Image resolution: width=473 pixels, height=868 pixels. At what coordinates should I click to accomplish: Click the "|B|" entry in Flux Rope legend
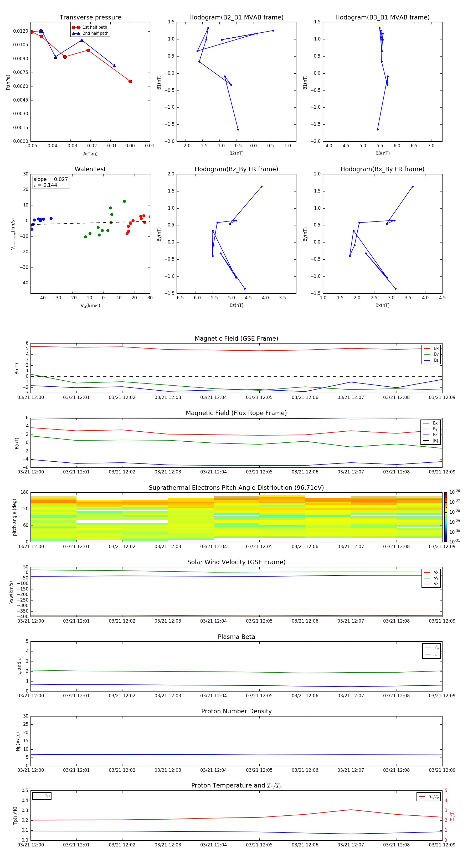click(x=431, y=441)
